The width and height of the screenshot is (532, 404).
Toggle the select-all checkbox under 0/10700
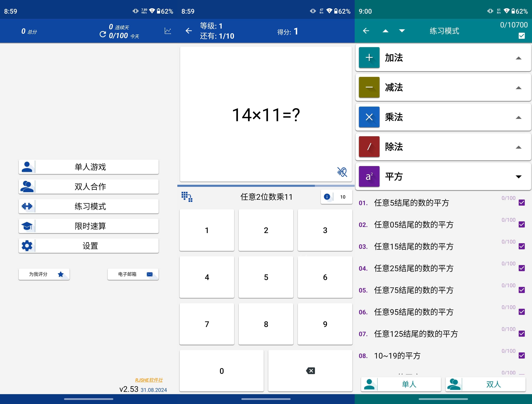[x=522, y=36]
